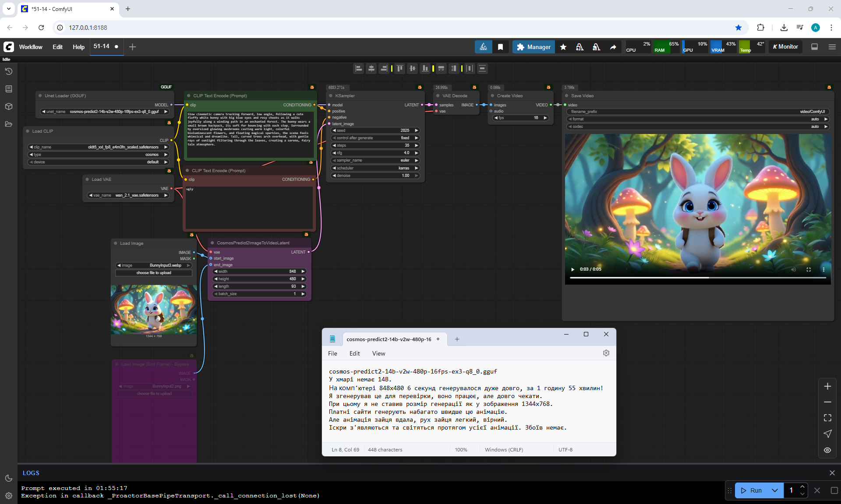
Task: Open the Workflow menu
Action: 31,47
